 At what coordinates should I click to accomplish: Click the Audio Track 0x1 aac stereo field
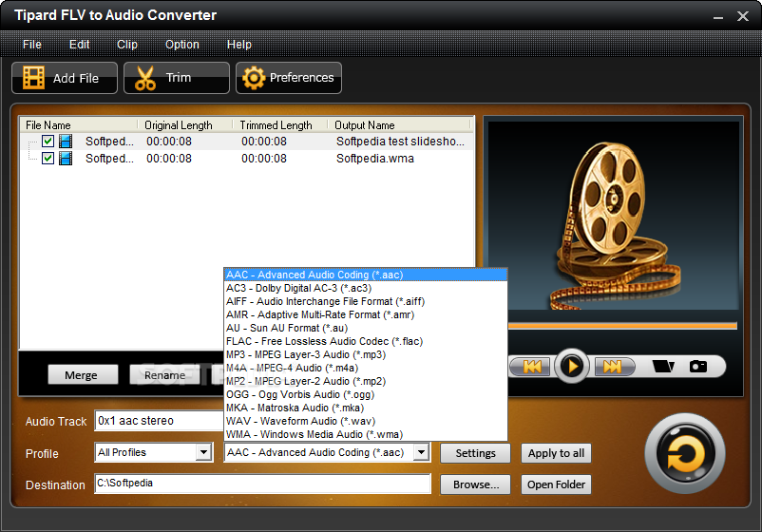point(160,421)
